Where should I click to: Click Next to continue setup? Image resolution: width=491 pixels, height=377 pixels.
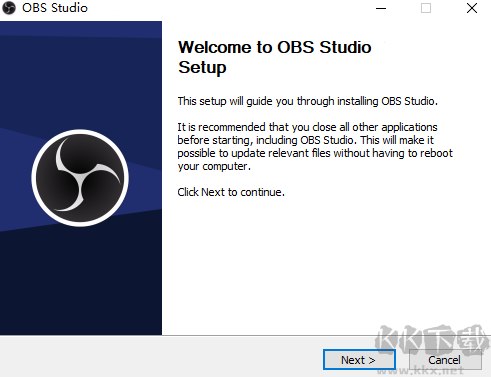coord(359,360)
